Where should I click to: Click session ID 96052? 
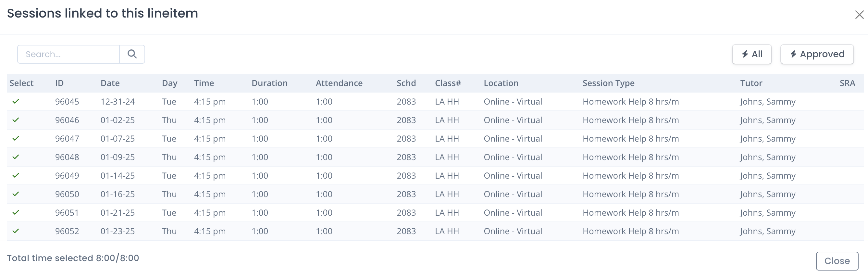point(67,232)
